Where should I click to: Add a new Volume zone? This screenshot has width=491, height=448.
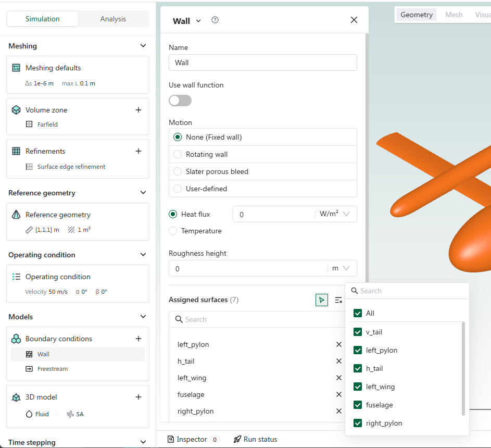[139, 110]
